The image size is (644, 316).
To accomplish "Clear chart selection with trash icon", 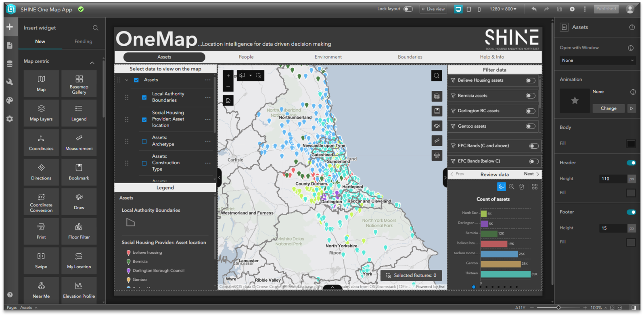I will click(522, 187).
